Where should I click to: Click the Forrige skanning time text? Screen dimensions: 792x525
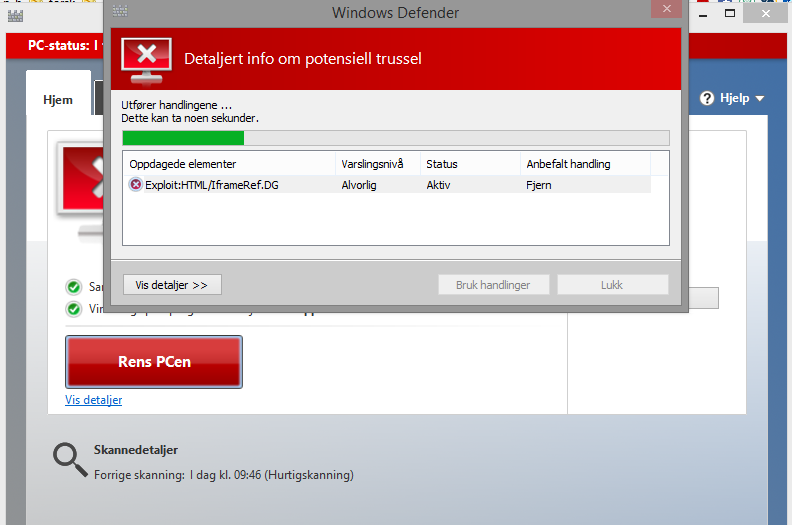224,475
